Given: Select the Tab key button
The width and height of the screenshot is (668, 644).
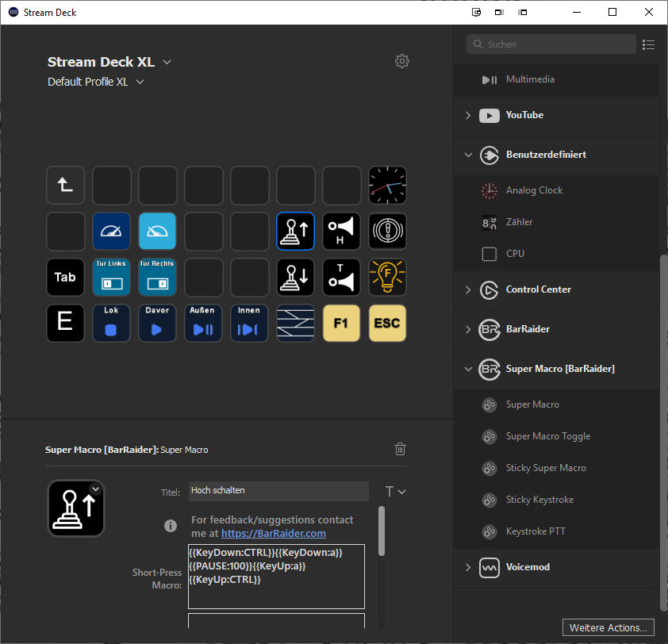Looking at the screenshot, I should 65,278.
